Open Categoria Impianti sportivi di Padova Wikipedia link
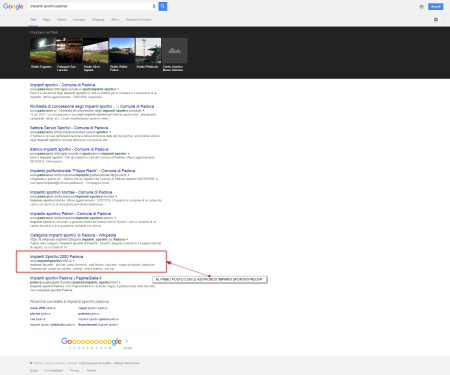450x375 pixels. (73, 235)
